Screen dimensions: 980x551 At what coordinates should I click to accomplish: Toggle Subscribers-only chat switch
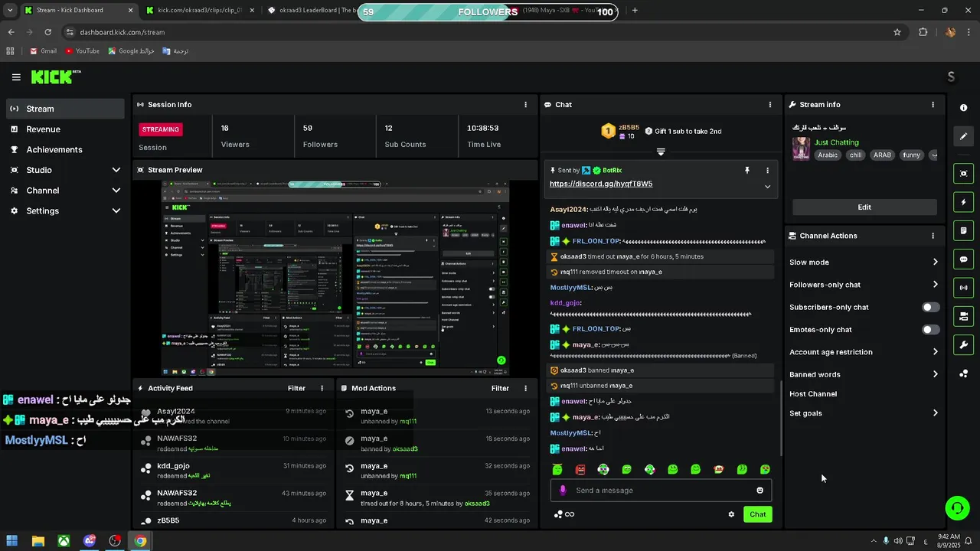(930, 307)
